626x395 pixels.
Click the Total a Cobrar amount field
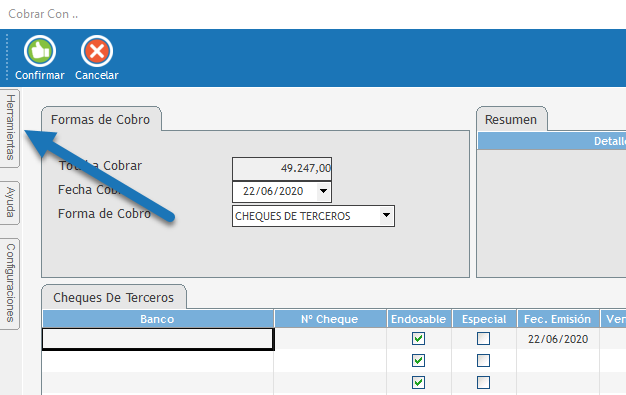282,169
